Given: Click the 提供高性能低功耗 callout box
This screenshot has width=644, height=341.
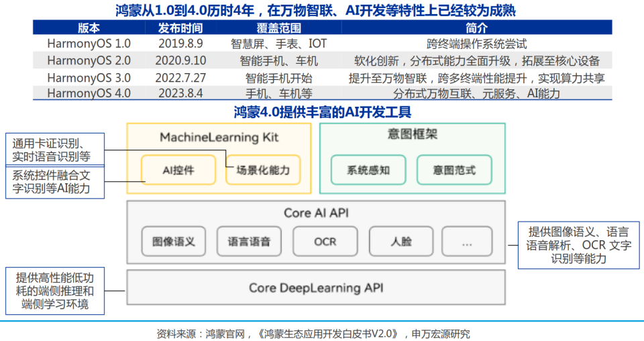Looking at the screenshot, I should click(55, 291).
